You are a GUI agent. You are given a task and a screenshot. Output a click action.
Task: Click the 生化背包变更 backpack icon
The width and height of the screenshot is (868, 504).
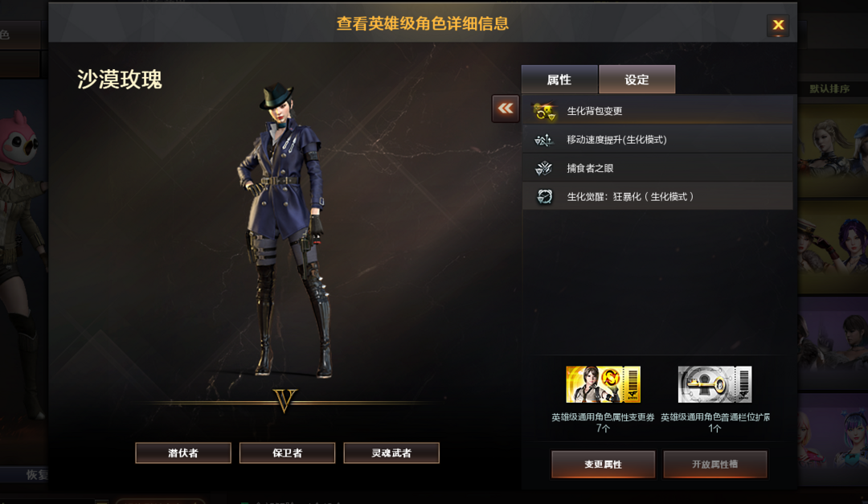coord(544,111)
